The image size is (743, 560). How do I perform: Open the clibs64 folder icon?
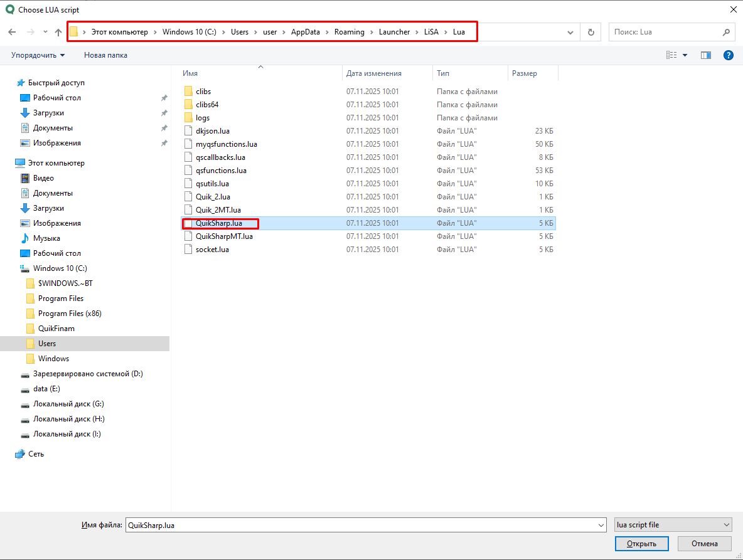click(x=188, y=105)
